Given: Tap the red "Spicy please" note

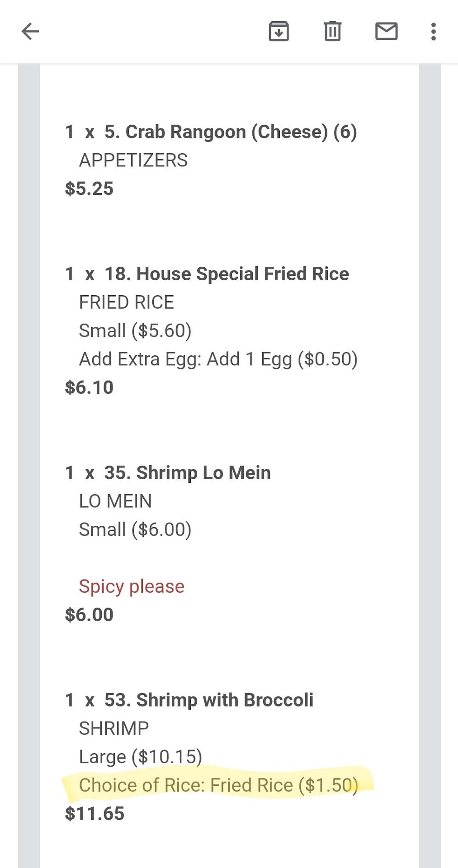Looking at the screenshot, I should 132,586.
